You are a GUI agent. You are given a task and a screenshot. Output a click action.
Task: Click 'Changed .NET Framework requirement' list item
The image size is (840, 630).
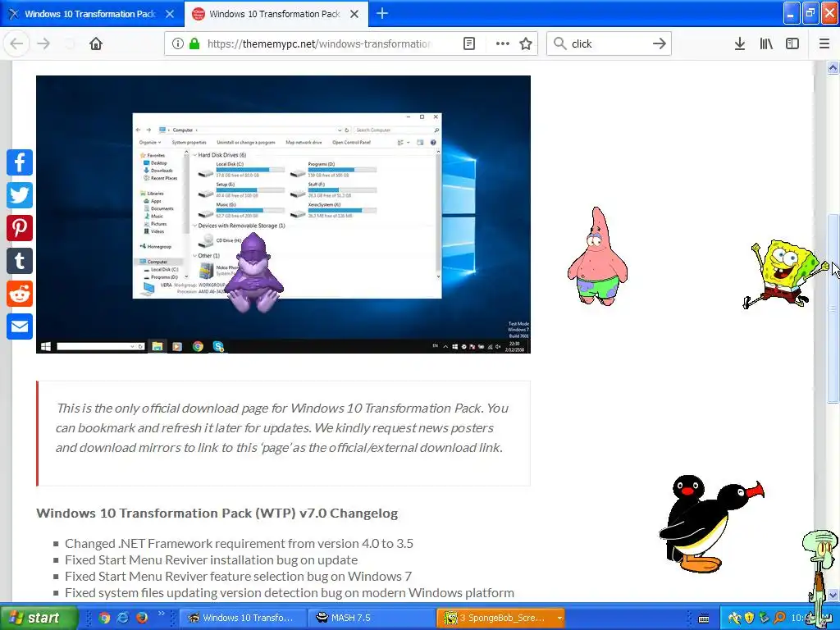coord(239,543)
